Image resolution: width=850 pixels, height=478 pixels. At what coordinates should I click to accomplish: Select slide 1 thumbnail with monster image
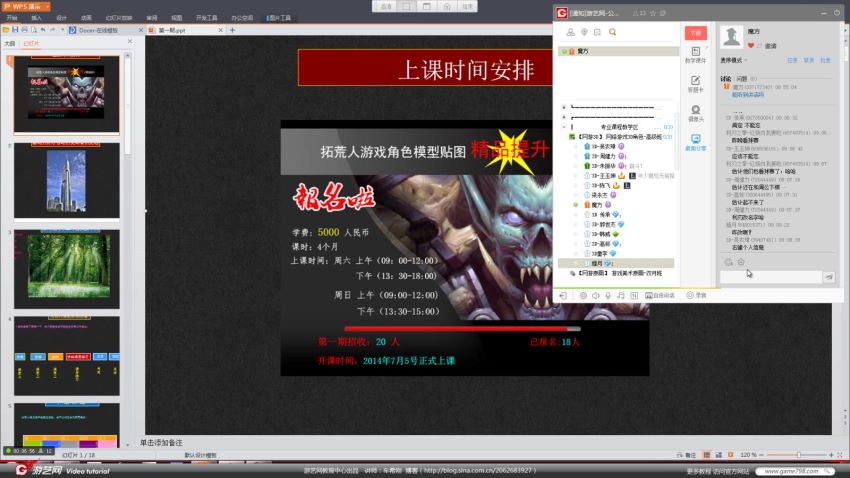point(67,94)
